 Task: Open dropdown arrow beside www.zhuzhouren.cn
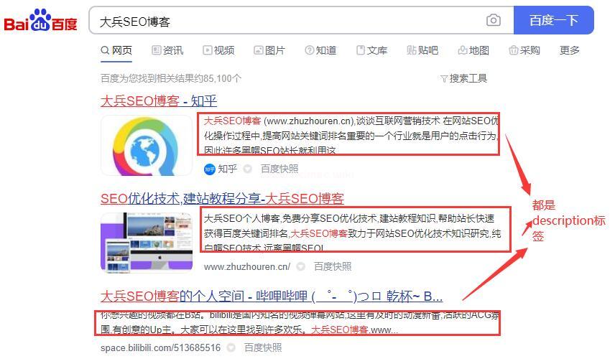[x=302, y=266]
